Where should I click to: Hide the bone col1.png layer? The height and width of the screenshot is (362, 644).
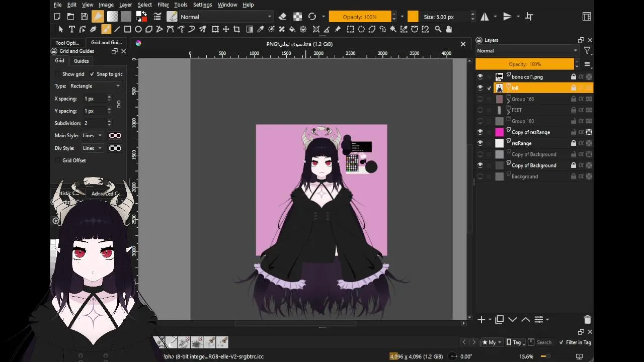pyautogui.click(x=480, y=77)
